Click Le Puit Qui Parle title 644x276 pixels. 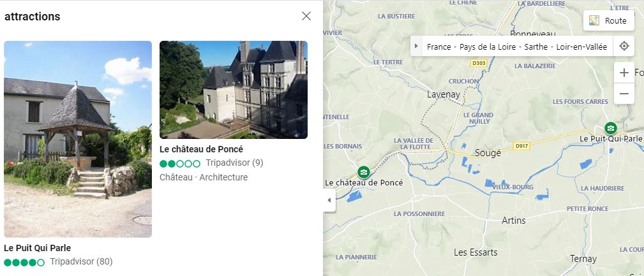pos(38,248)
